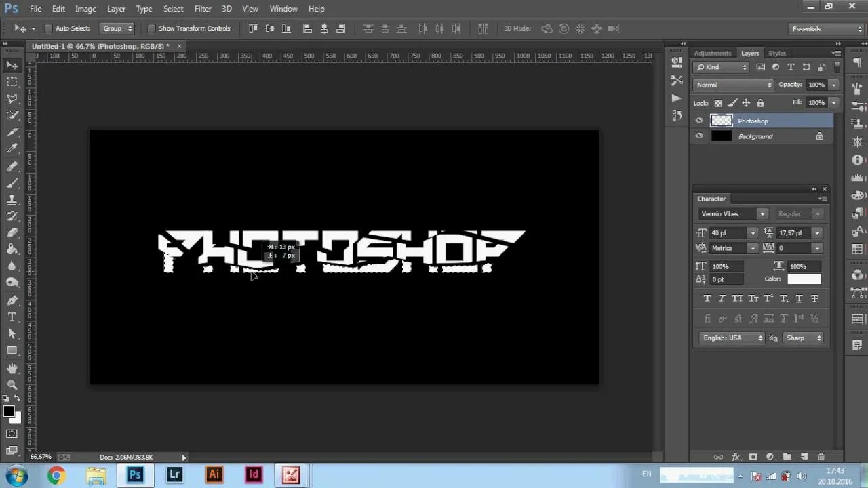Open the File menu
Screen dimensions: 868x488
tap(35, 9)
